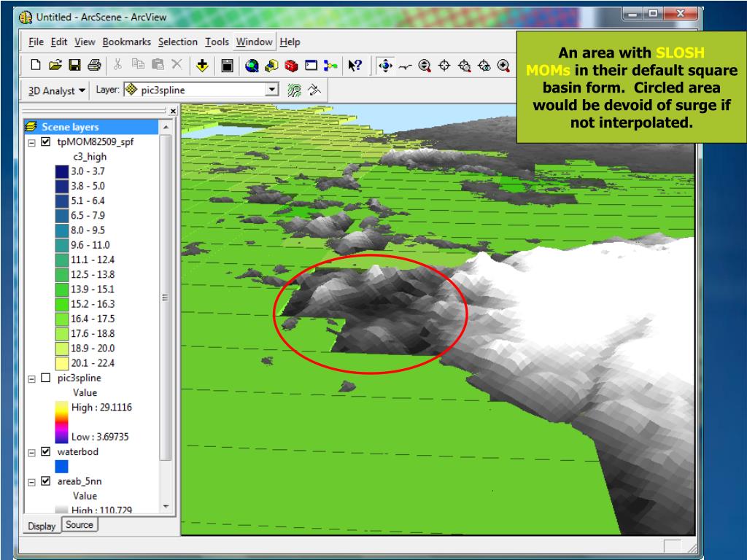Open the View menu
The image size is (747, 560).
(85, 42)
